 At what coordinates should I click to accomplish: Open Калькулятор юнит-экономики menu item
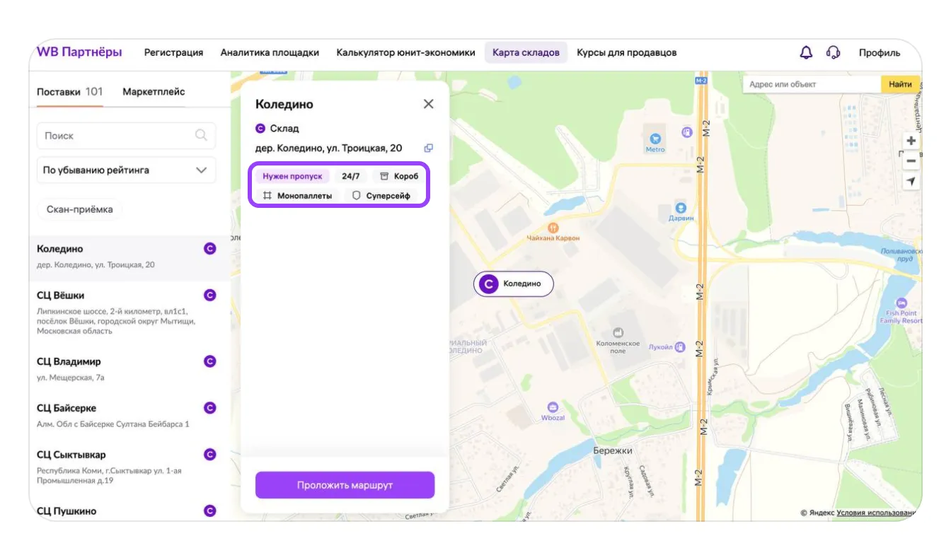point(405,52)
